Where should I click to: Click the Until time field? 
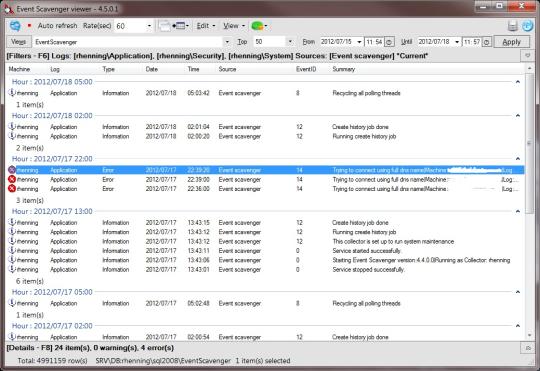click(471, 42)
